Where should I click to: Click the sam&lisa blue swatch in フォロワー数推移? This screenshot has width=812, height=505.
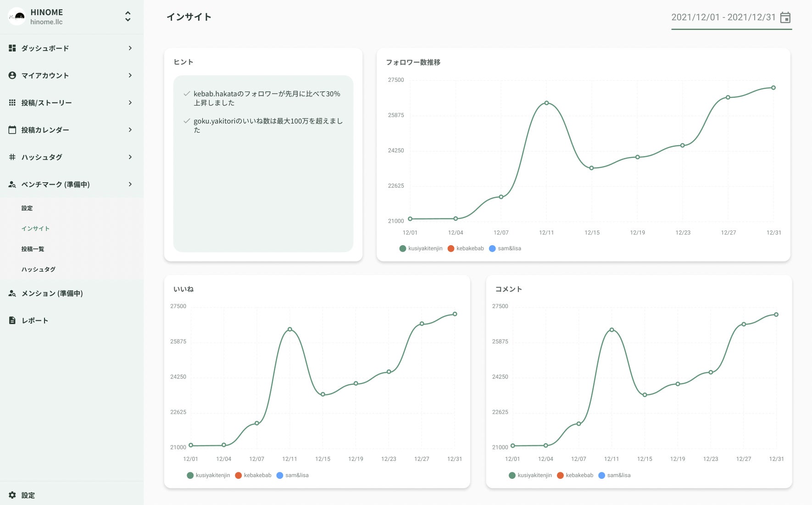492,248
